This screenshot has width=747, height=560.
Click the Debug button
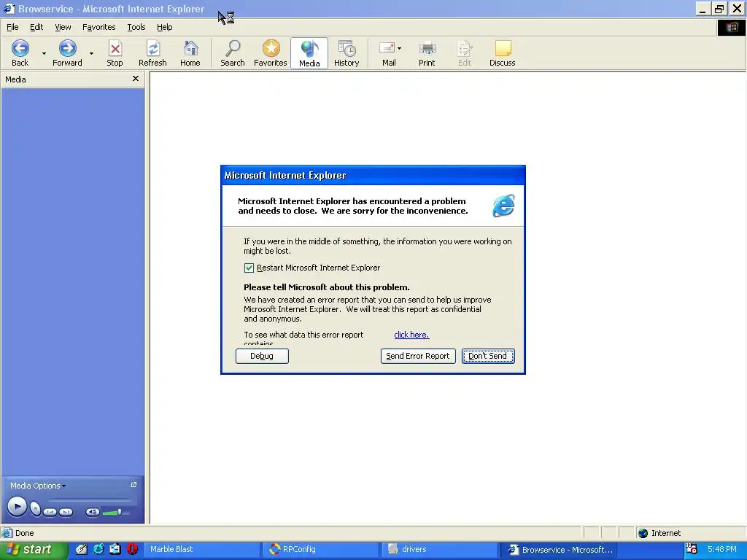[x=262, y=356]
